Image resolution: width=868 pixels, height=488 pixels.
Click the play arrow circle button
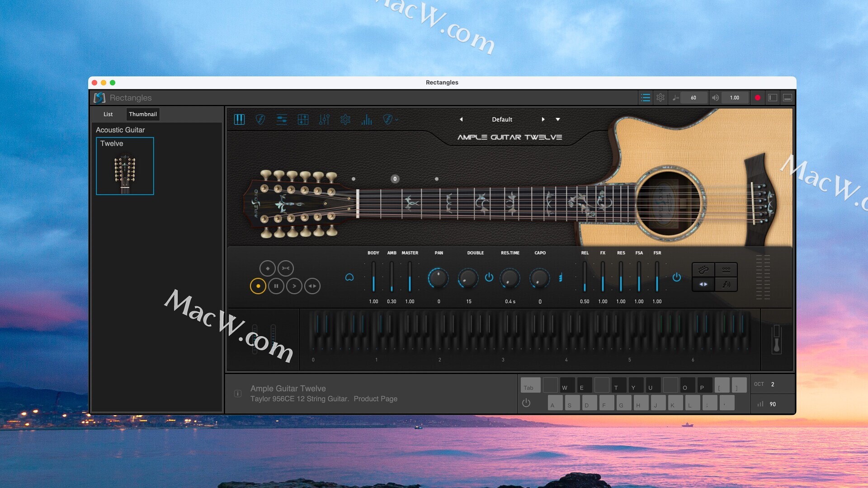294,286
